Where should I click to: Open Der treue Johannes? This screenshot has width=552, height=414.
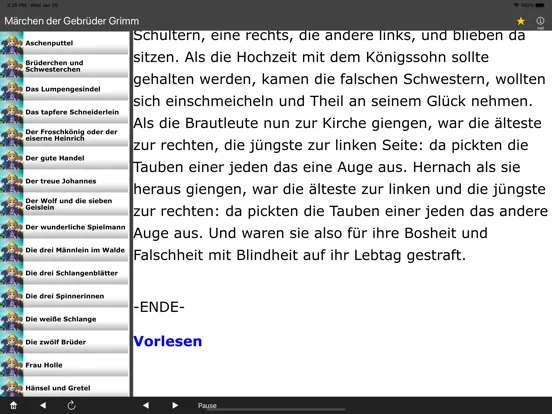(65, 181)
